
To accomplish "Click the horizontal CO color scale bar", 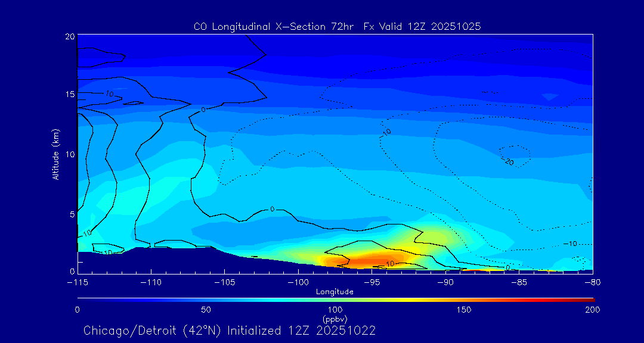I will [x=336, y=300].
